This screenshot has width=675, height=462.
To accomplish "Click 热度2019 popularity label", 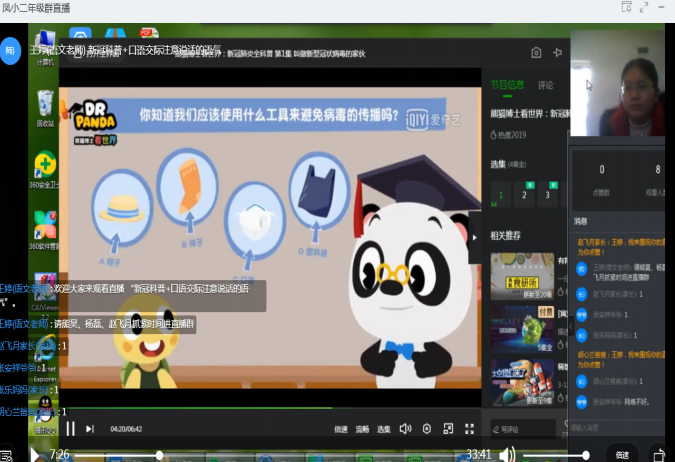I will tap(508, 135).
